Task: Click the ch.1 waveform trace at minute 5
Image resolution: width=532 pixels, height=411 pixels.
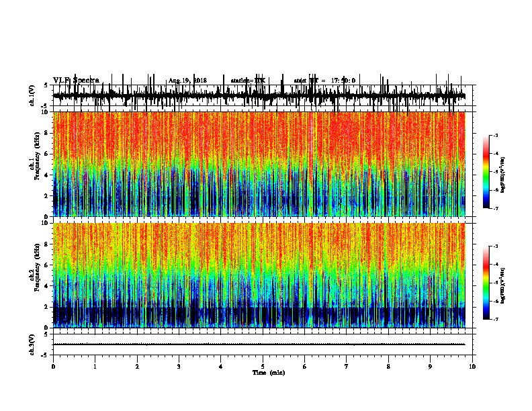Action: click(263, 96)
